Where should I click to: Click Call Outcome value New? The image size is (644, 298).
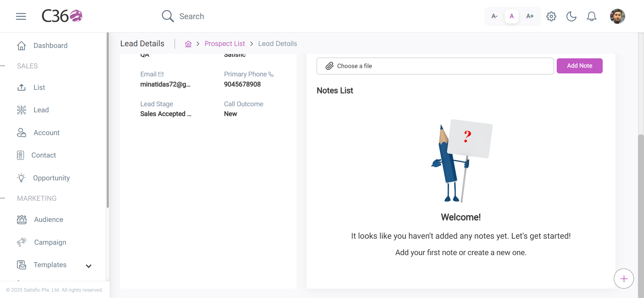[x=231, y=114]
